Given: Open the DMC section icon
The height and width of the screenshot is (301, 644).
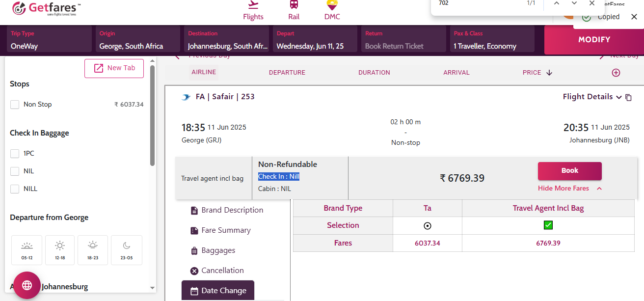Looking at the screenshot, I should click(x=332, y=5).
